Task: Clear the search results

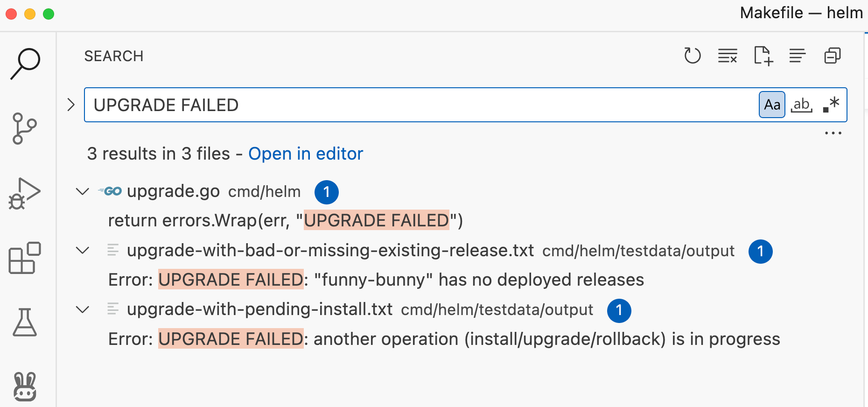Action: 728,56
